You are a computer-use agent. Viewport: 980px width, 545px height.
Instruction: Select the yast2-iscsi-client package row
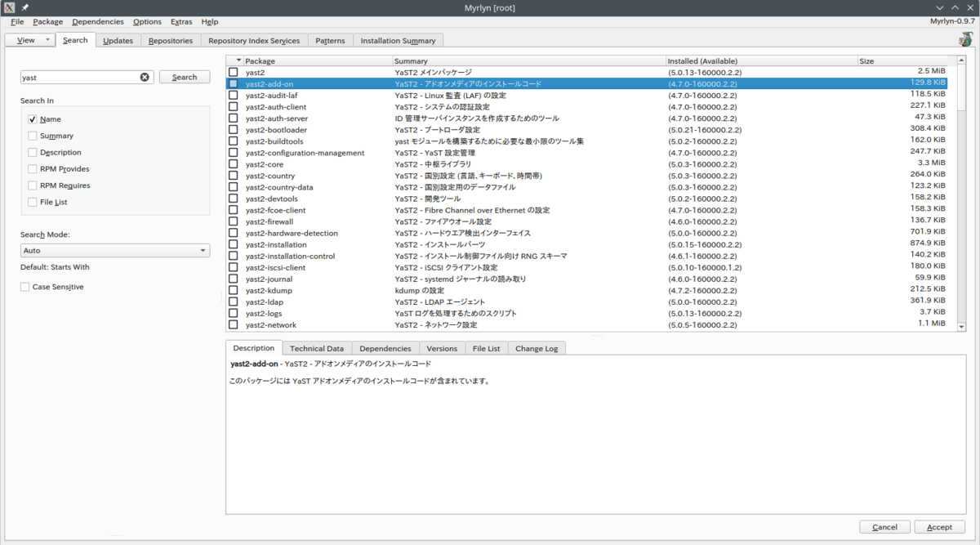586,267
